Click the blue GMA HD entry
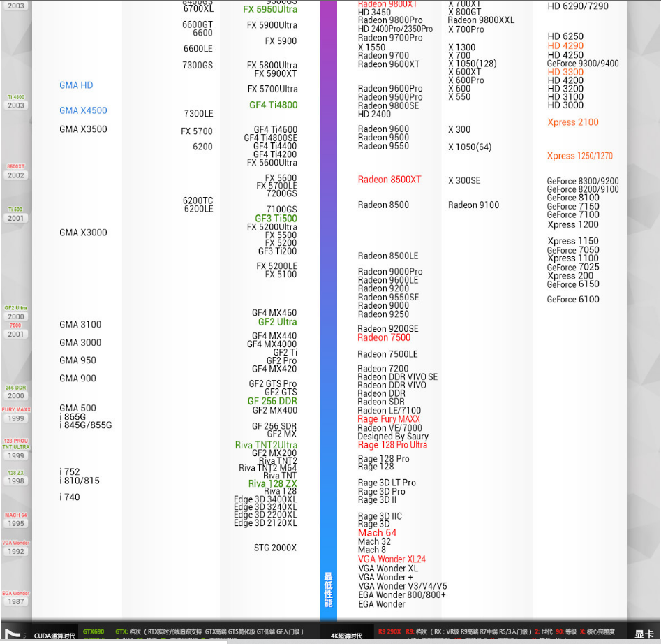 [76, 85]
